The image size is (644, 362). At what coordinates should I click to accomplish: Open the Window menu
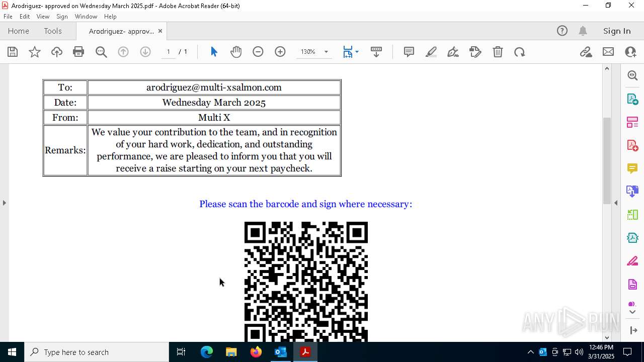click(86, 16)
